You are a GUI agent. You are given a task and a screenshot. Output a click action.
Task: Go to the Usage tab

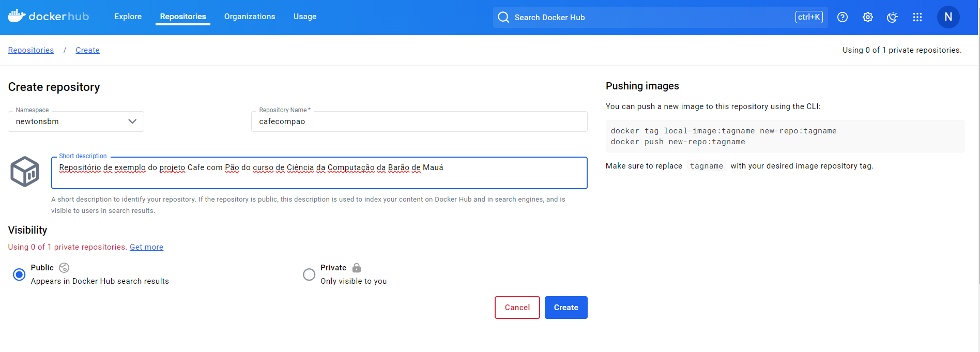pyautogui.click(x=305, y=17)
